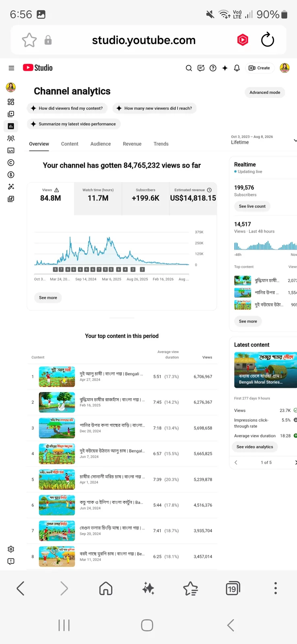Go to Dashboard from the sidebar
This screenshot has width=297, height=644.
pyautogui.click(x=11, y=102)
